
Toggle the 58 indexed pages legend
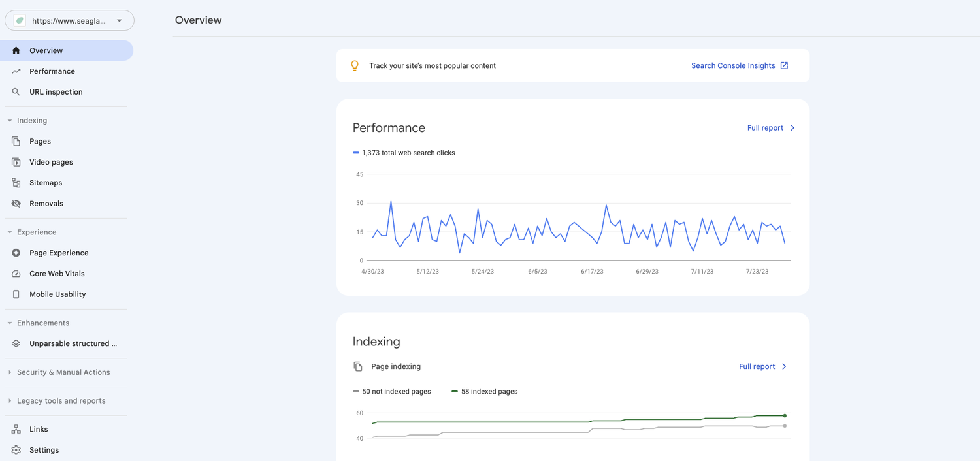[484, 391]
